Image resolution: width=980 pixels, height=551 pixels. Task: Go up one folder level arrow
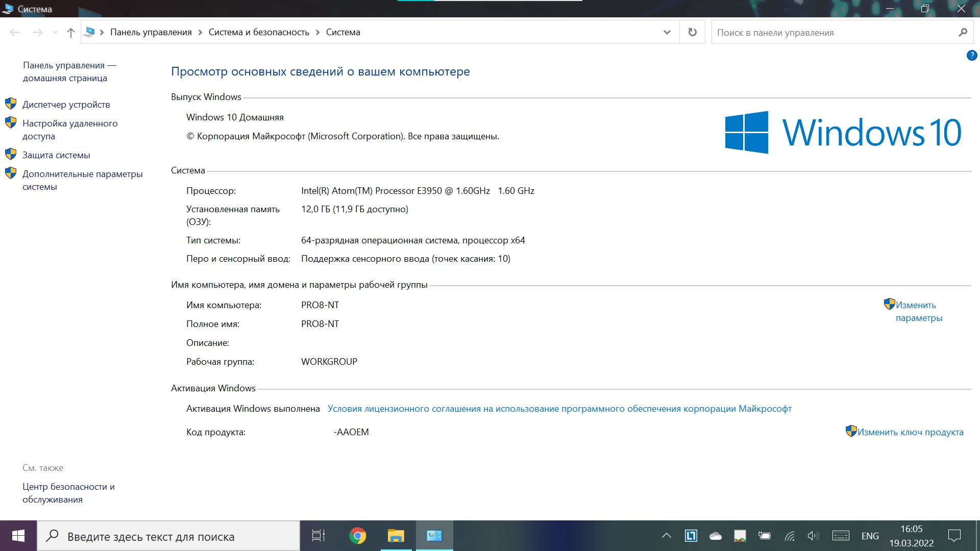tap(70, 33)
